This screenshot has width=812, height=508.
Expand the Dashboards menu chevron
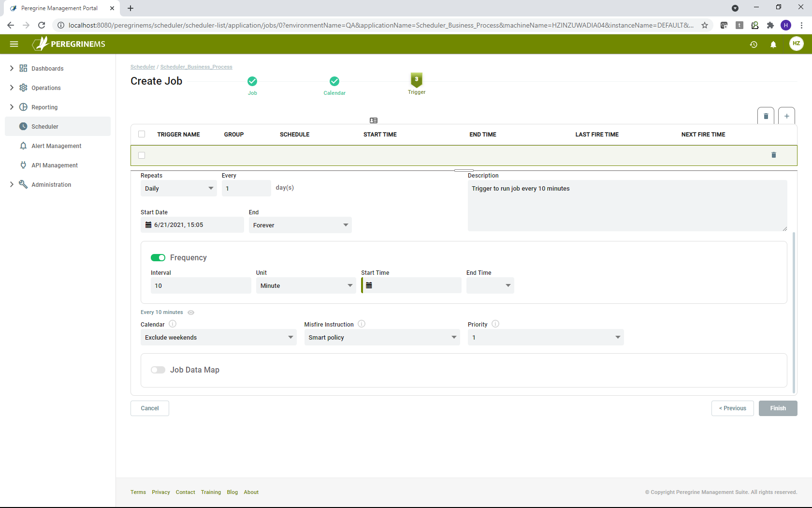tap(12, 68)
